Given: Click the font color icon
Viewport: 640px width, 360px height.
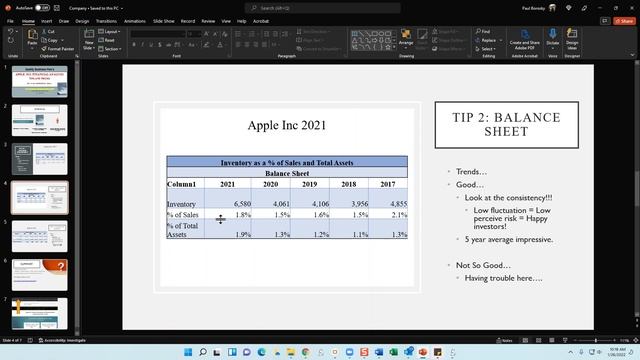Looking at the screenshot, I should tap(220, 44).
